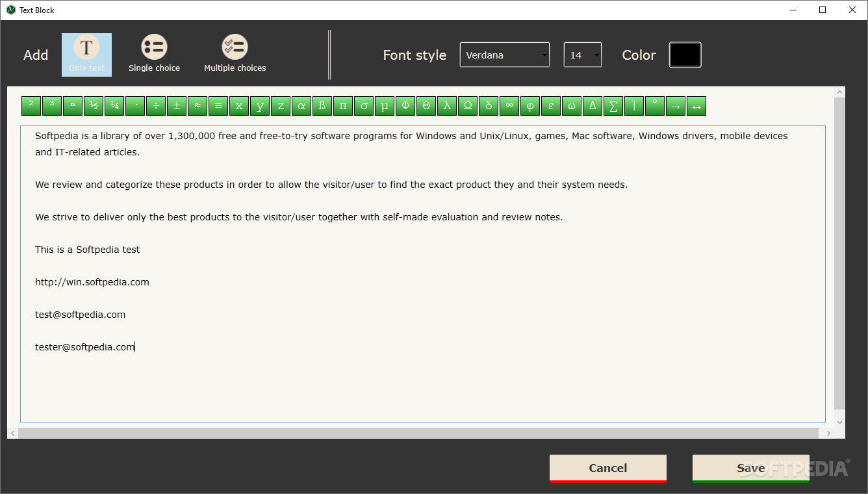
Task: Add a Multiple choices block
Action: [235, 55]
